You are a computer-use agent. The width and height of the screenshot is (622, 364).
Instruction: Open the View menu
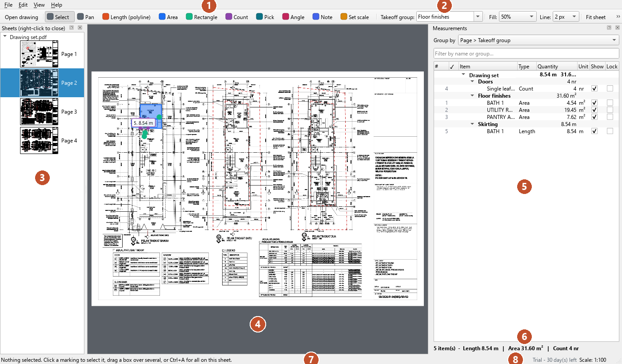click(39, 5)
